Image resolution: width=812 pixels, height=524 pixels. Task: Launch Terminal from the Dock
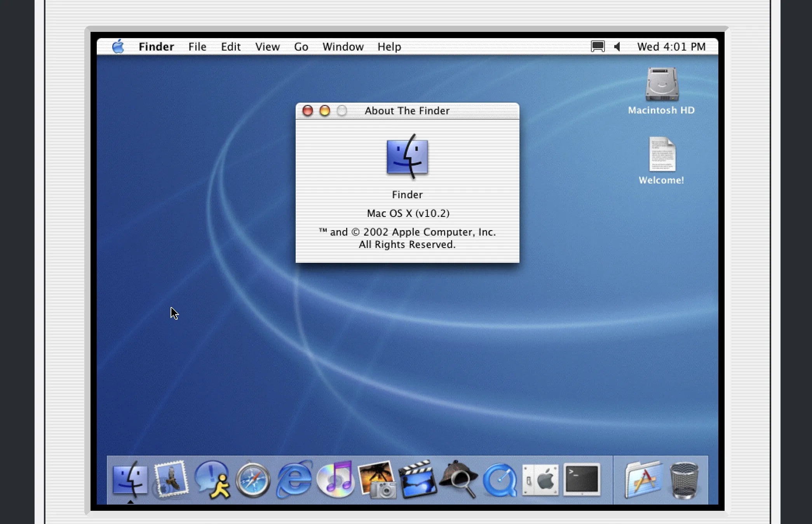[x=582, y=480]
